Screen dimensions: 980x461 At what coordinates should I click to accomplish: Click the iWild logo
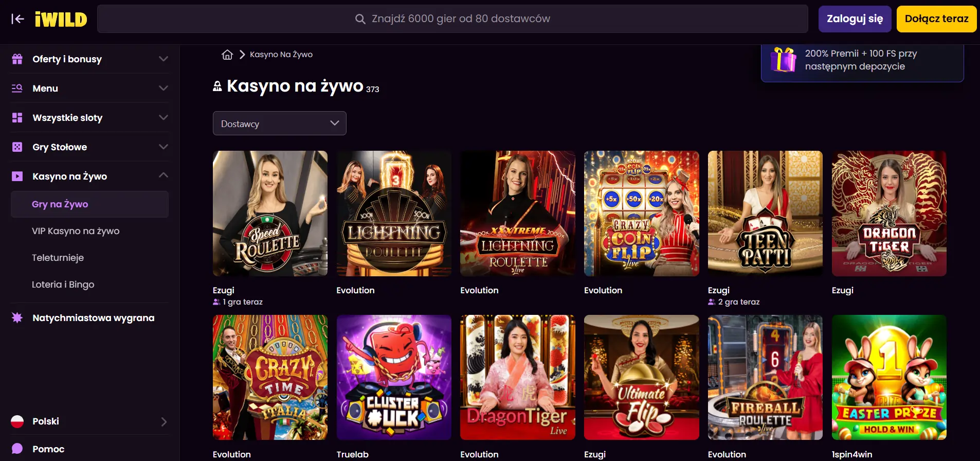61,19
